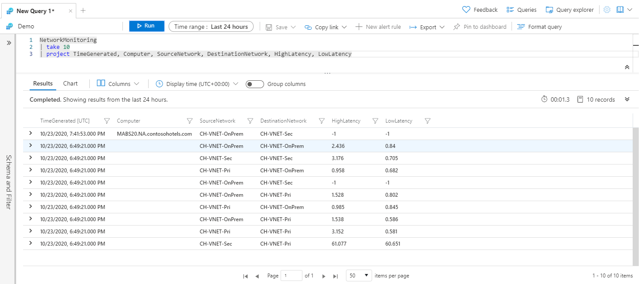Viewport: 644px width, 284px height.
Task: Go to the last results page
Action: (336, 276)
